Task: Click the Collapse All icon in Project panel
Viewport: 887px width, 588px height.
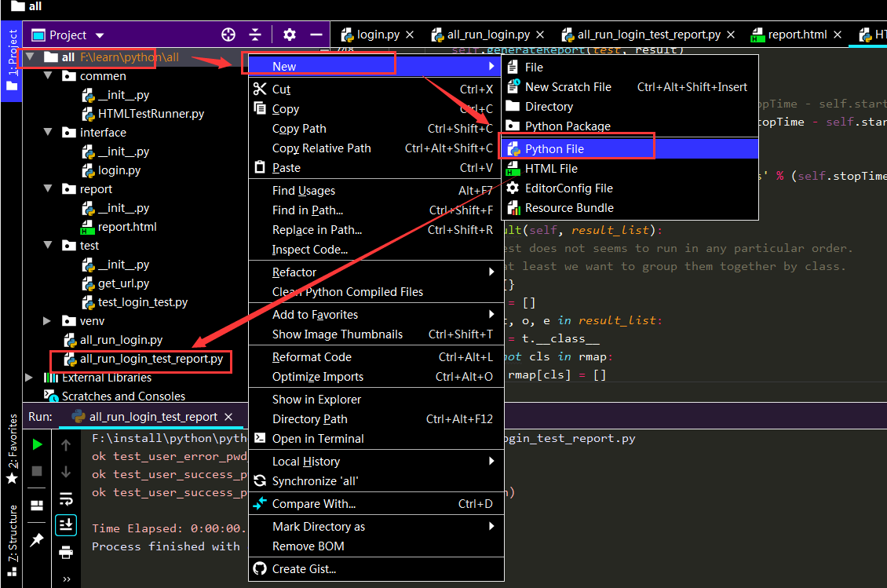Action: point(255,35)
